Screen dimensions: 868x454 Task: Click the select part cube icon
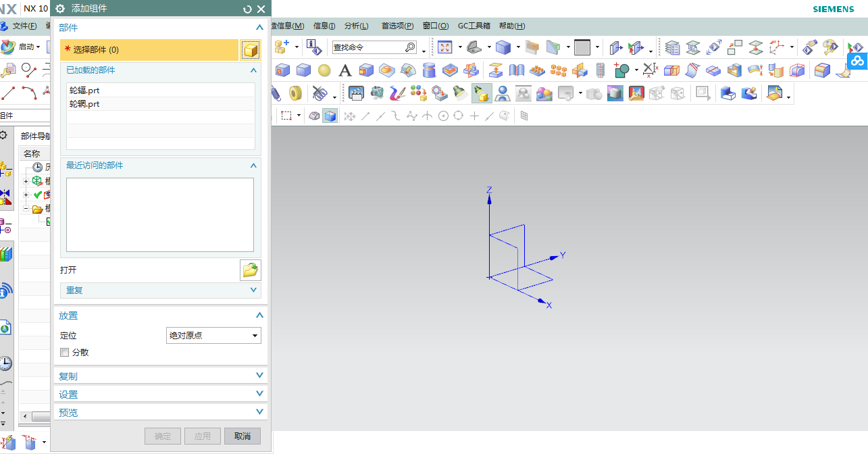coord(251,50)
